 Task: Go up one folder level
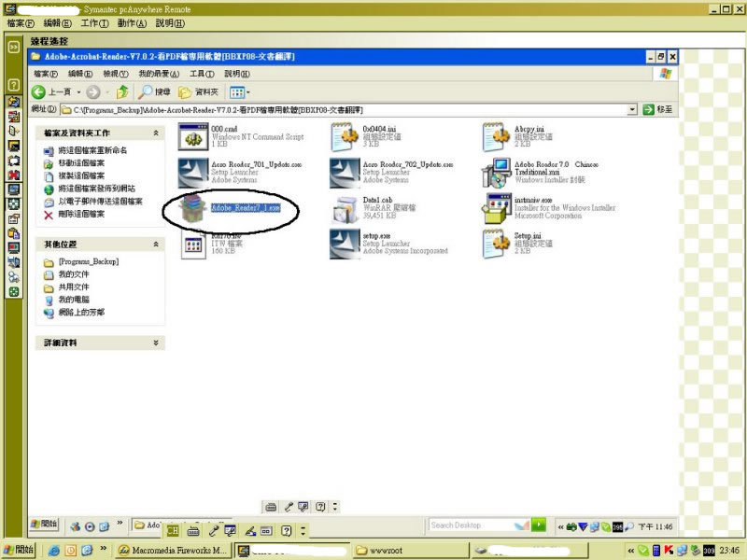(122, 91)
